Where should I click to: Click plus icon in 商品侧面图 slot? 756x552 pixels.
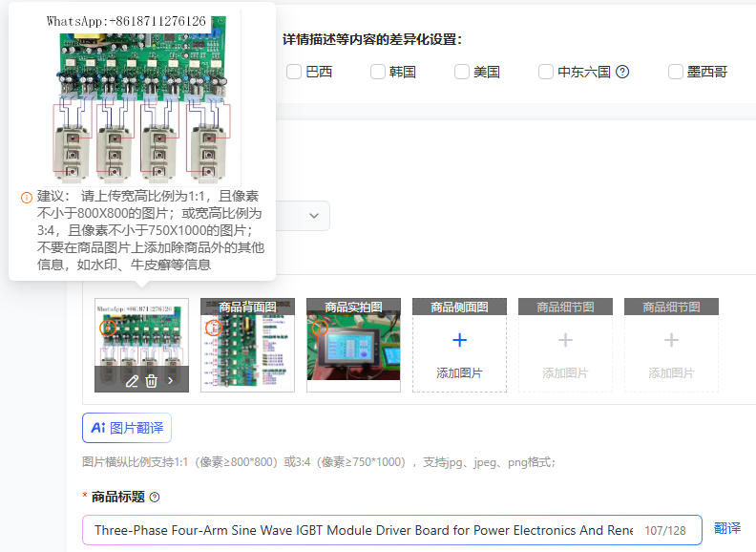(x=459, y=340)
